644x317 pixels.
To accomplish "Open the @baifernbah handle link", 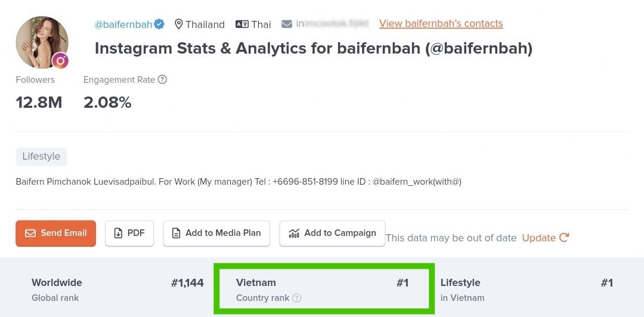I will (x=123, y=24).
